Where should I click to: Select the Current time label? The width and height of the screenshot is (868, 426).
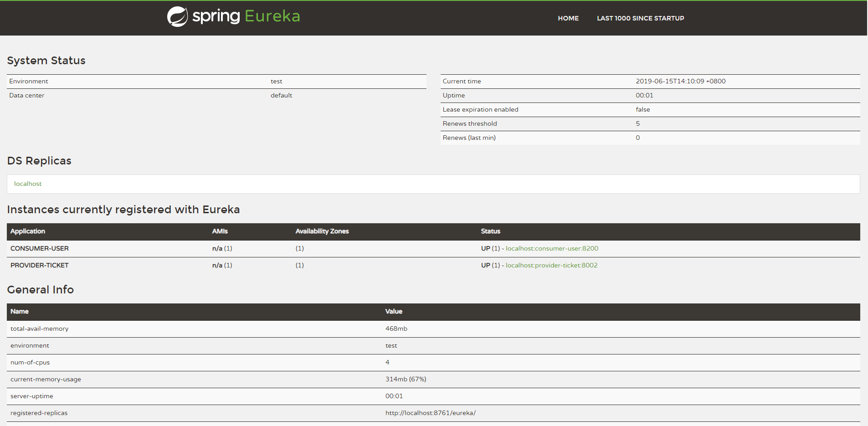coord(462,81)
